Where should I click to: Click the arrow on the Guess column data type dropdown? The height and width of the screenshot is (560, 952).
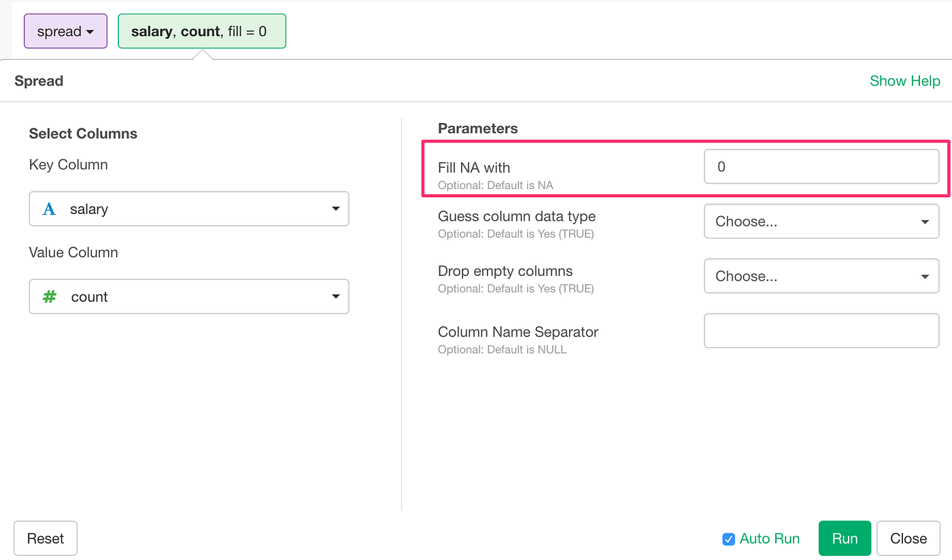click(x=925, y=221)
